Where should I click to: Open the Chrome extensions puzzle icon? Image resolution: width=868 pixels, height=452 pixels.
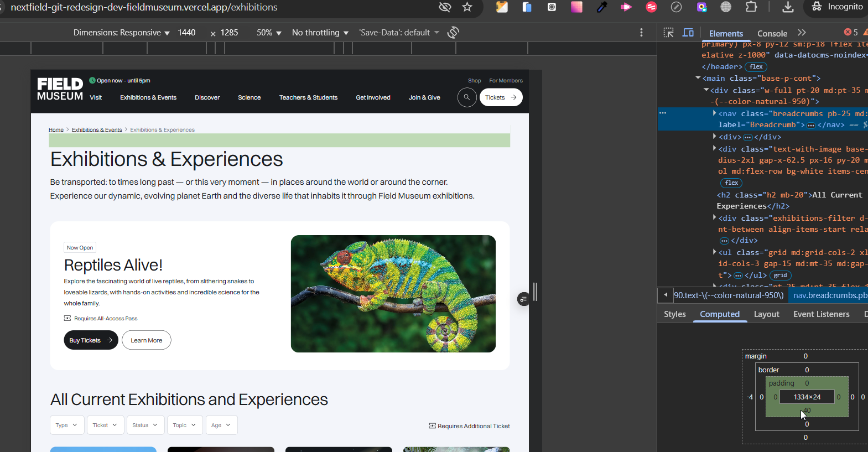[x=751, y=7]
